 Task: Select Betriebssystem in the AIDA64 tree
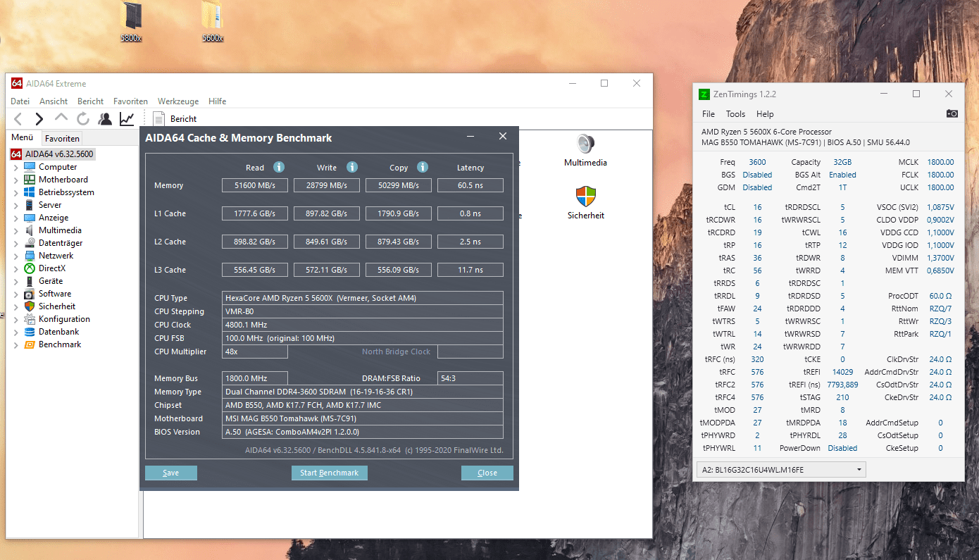(66, 192)
